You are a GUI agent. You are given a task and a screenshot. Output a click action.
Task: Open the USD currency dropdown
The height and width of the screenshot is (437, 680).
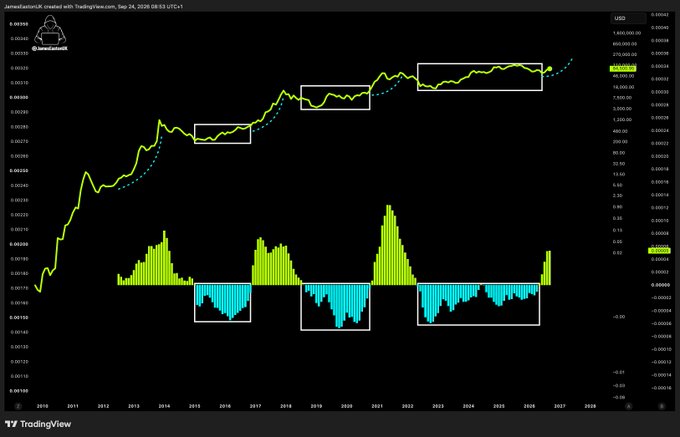[628, 18]
